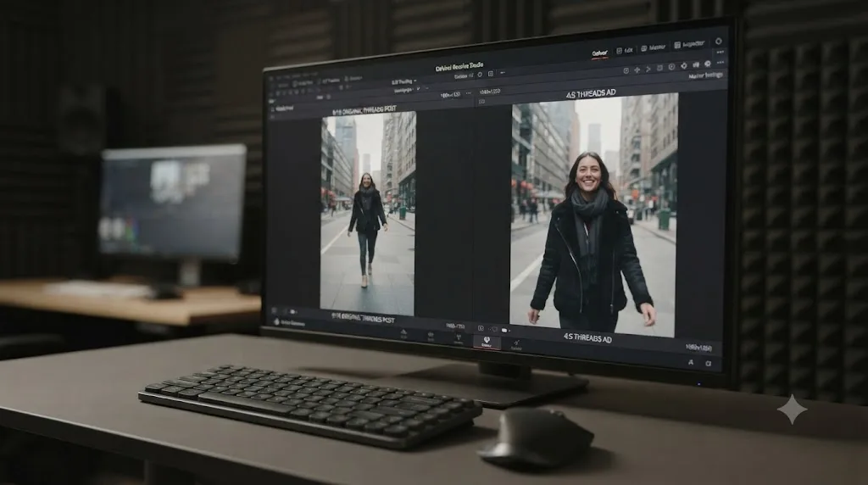Click the 4S THREADS AD caption below the right viewer
The width and height of the screenshot is (868, 485).
(587, 337)
